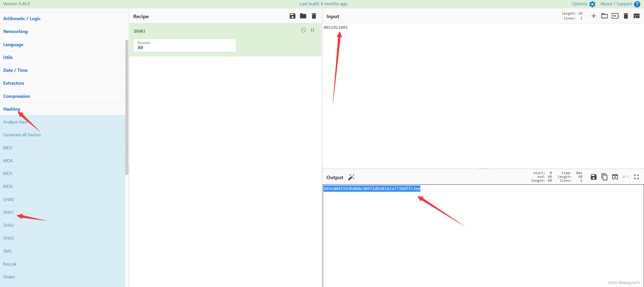Select SHA2 from the hashing list

[9, 225]
